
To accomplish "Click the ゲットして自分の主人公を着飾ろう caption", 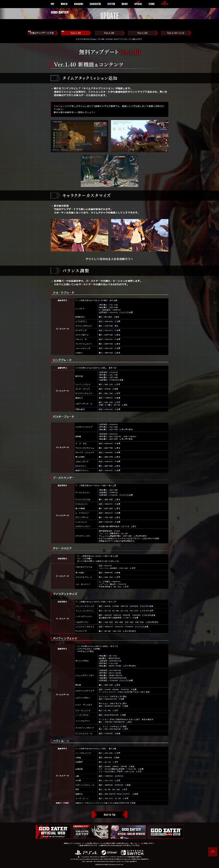I will tap(109, 259).
